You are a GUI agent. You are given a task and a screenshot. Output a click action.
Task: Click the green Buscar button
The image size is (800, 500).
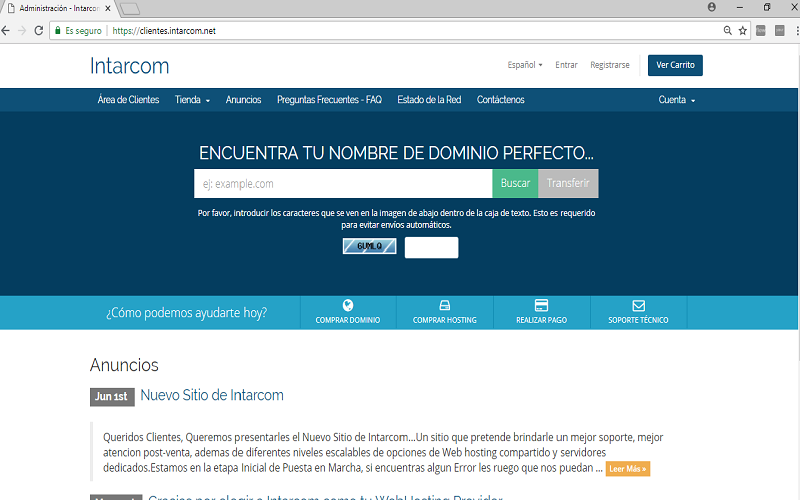pyautogui.click(x=515, y=183)
